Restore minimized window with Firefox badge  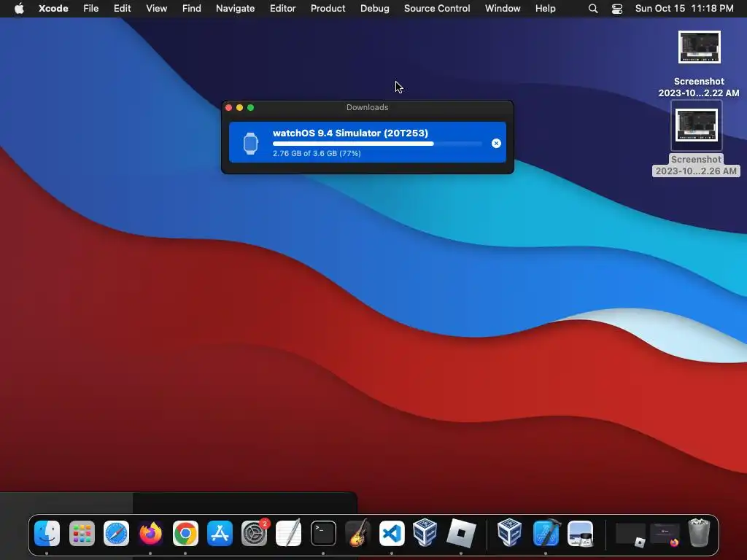coord(665,534)
